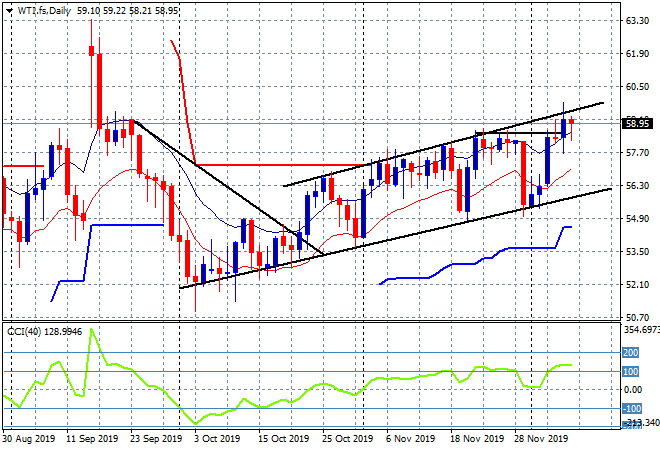
Task: Click the 11 Sep 2019 date label
Action: 92,439
